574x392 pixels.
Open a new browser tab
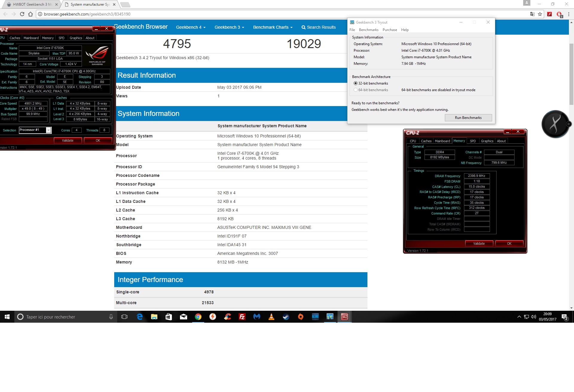coord(125,4)
